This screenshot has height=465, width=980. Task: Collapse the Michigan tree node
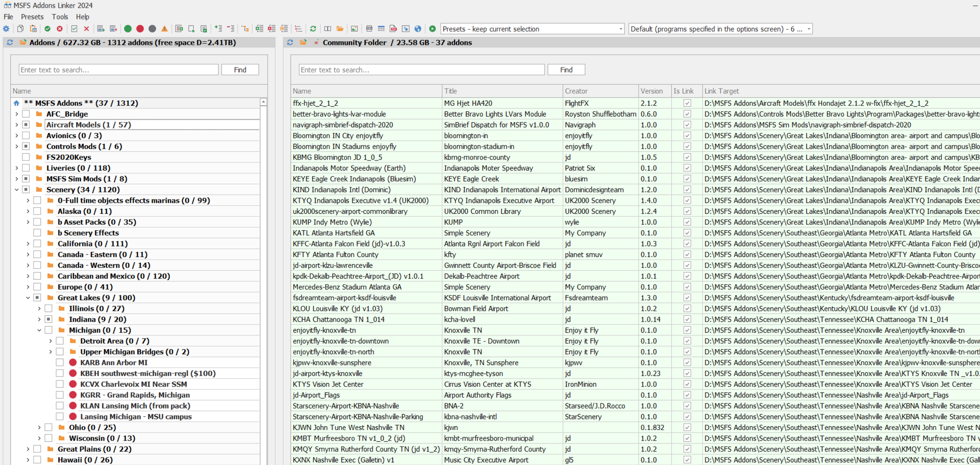39,330
